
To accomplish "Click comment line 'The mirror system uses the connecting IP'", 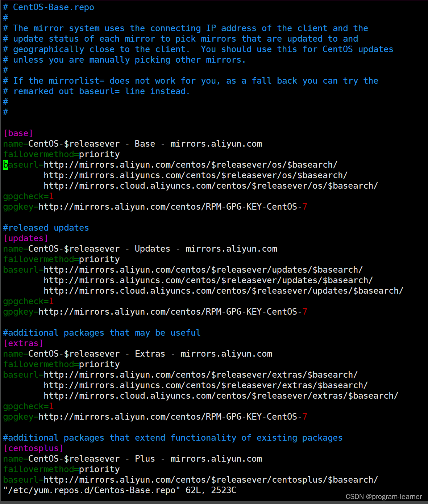I will [186, 28].
